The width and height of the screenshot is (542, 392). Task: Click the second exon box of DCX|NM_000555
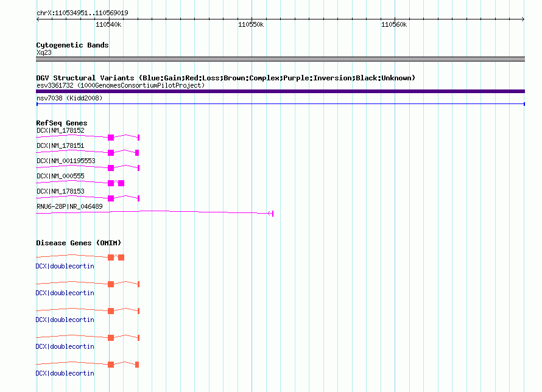[121, 183]
